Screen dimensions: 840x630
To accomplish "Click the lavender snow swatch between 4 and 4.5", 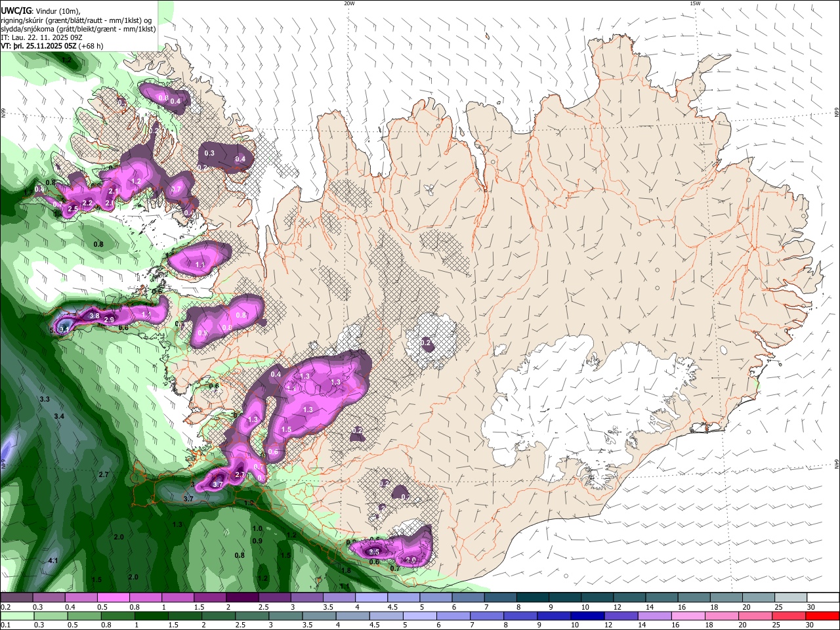I will 370,597.
